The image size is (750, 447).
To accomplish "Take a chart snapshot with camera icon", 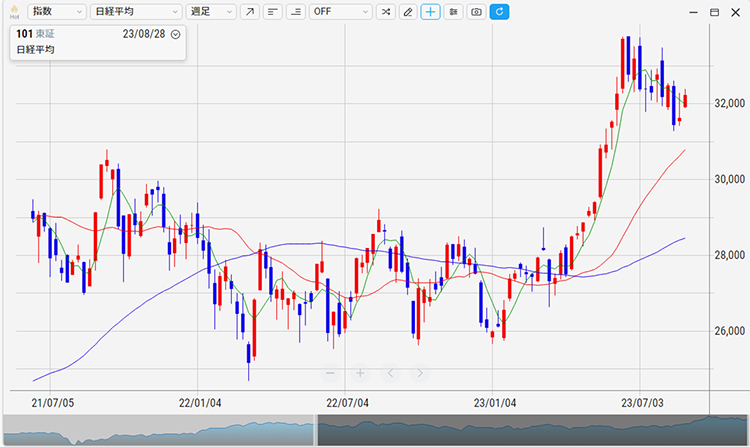I will click(x=476, y=12).
